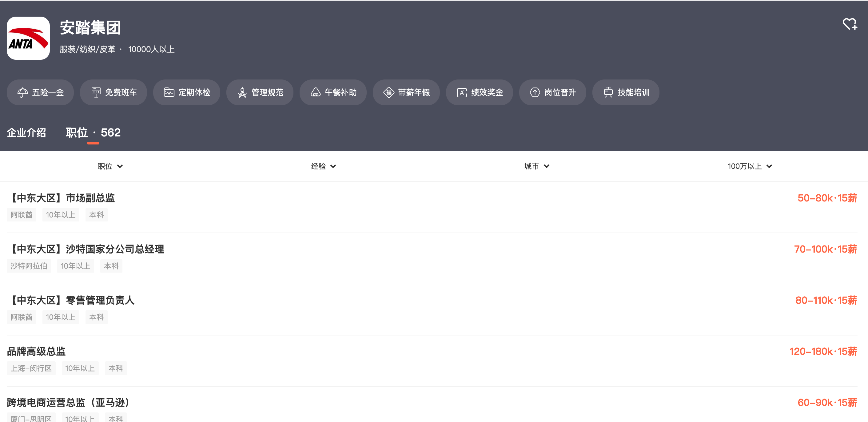This screenshot has height=422, width=868.
Task: Click the 绩效奖金 bonus icon
Action: click(x=462, y=92)
